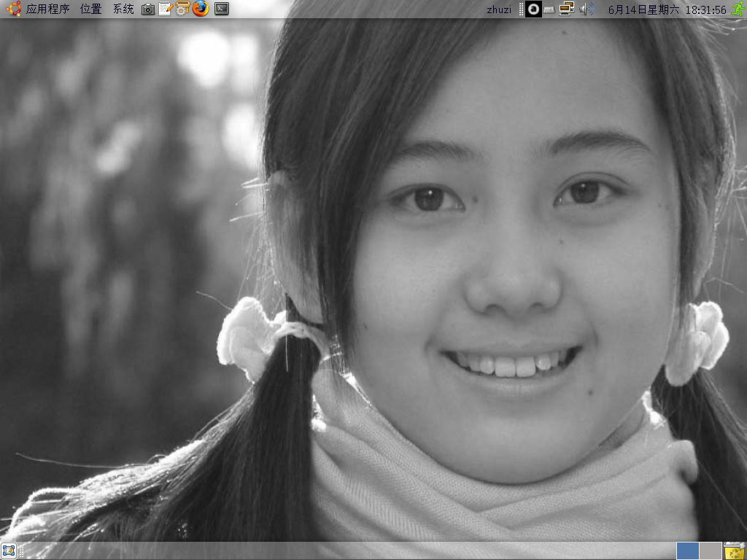747x560 pixels.
Task: Launch the package box with gear icon
Action: pyautogui.click(x=182, y=9)
